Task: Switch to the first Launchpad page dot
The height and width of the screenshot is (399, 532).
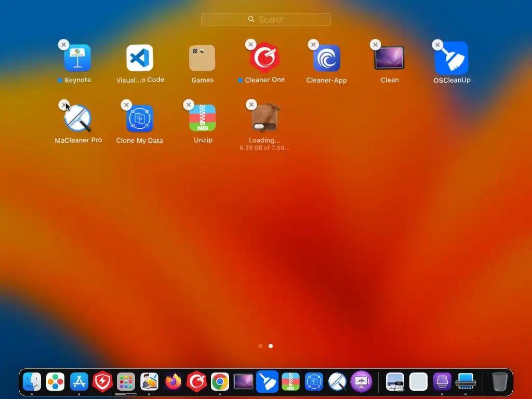Action: pyautogui.click(x=260, y=346)
